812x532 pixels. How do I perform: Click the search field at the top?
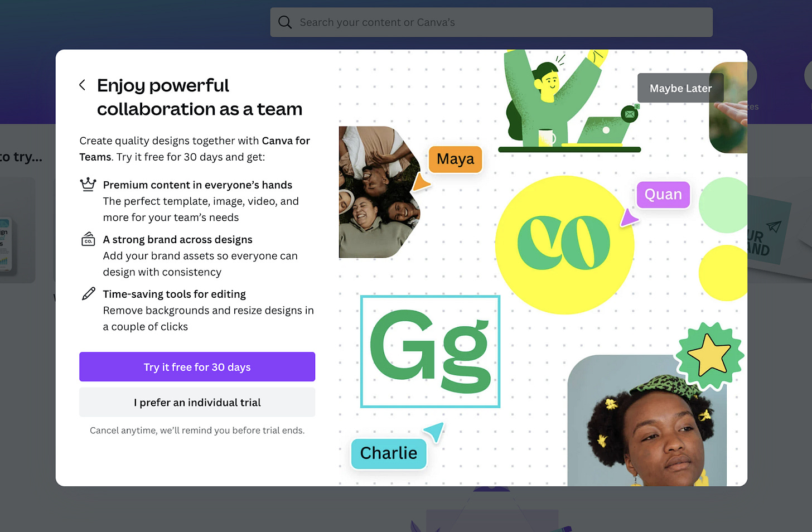pyautogui.click(x=491, y=22)
